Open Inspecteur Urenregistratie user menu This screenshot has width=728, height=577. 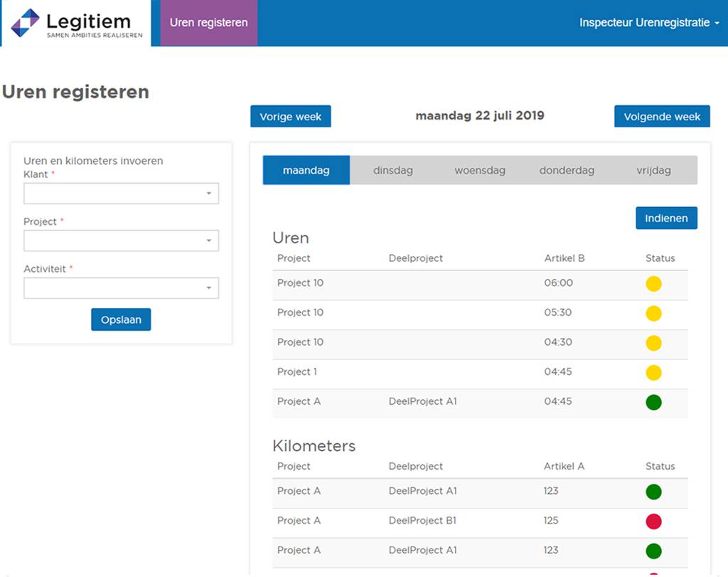(x=649, y=23)
